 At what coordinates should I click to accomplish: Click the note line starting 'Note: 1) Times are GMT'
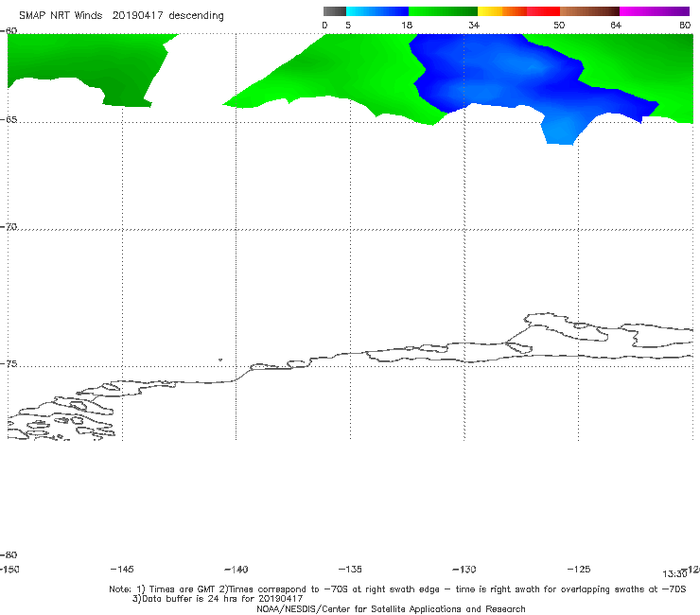point(397,589)
